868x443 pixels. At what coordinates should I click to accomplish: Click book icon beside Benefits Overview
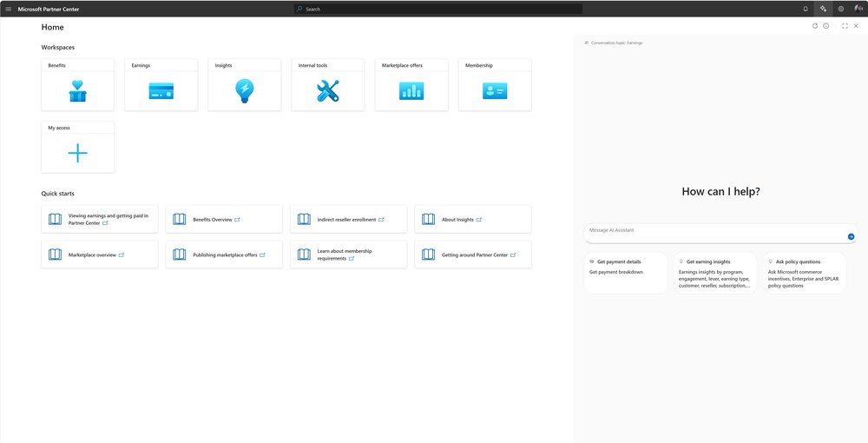click(180, 219)
